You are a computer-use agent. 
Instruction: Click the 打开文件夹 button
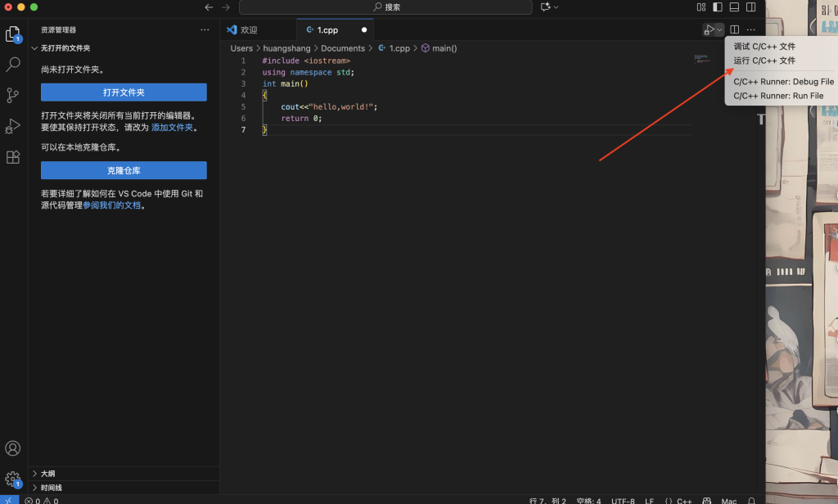pos(124,92)
